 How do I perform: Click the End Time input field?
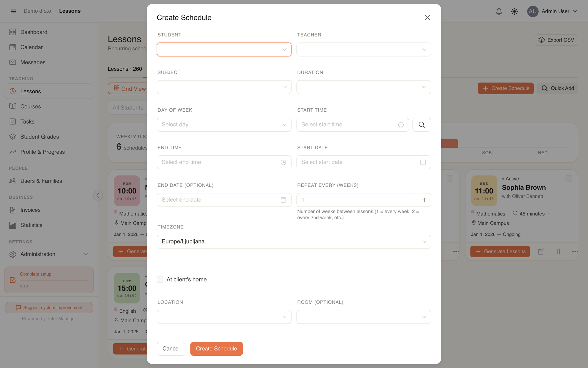coord(224,162)
